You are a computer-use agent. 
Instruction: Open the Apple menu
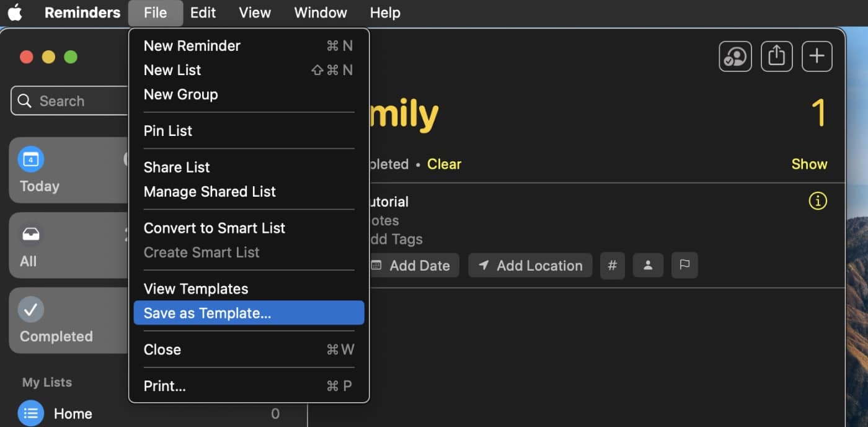[x=15, y=12]
